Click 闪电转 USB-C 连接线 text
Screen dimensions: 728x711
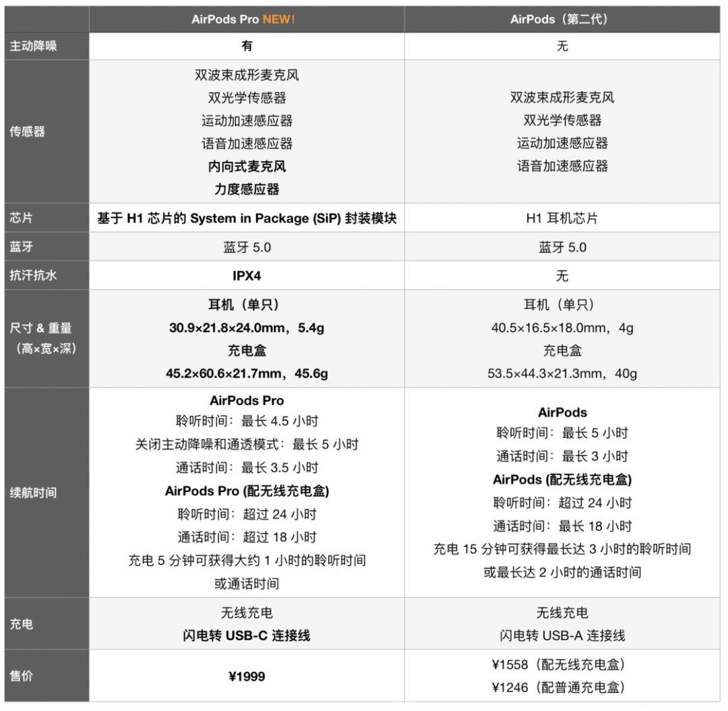[x=247, y=636]
